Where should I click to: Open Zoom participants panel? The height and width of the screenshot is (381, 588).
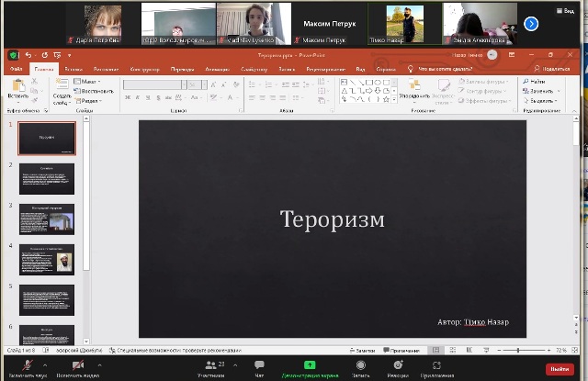pyautogui.click(x=210, y=365)
